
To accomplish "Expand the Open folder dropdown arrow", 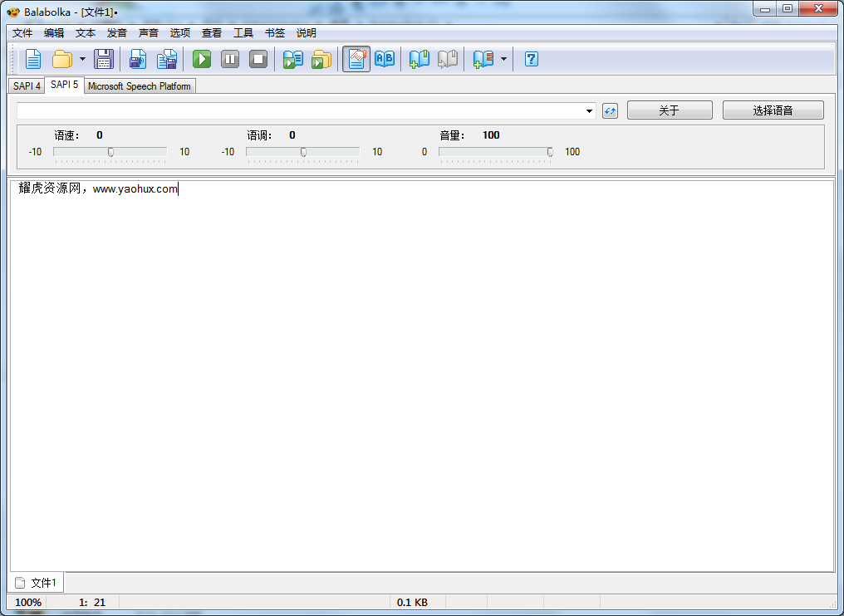I will tap(82, 59).
